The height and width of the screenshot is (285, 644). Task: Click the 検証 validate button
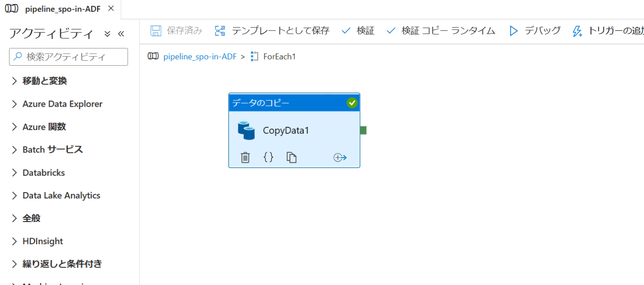(x=358, y=31)
